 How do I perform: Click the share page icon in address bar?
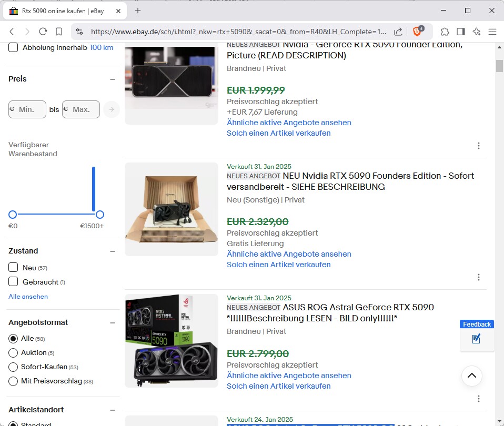coord(398,32)
